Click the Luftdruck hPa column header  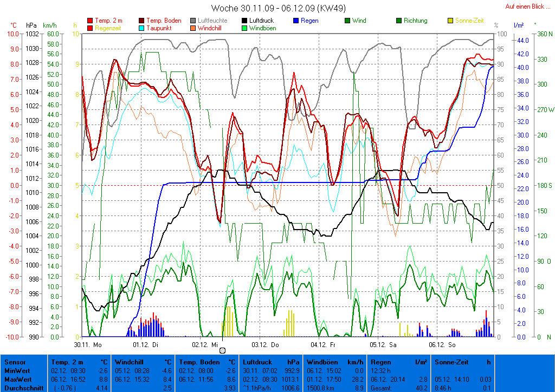(270, 362)
